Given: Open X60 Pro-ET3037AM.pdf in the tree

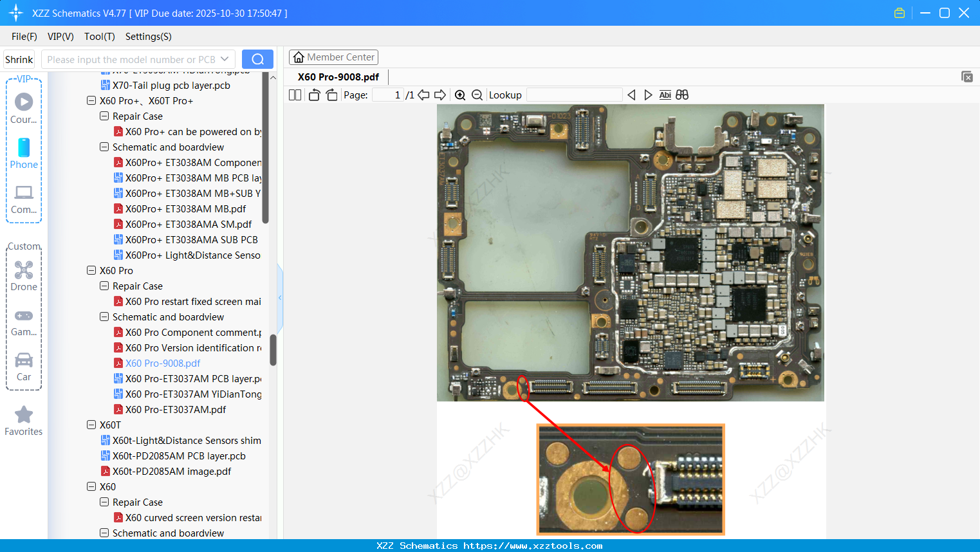Looking at the screenshot, I should [x=176, y=410].
